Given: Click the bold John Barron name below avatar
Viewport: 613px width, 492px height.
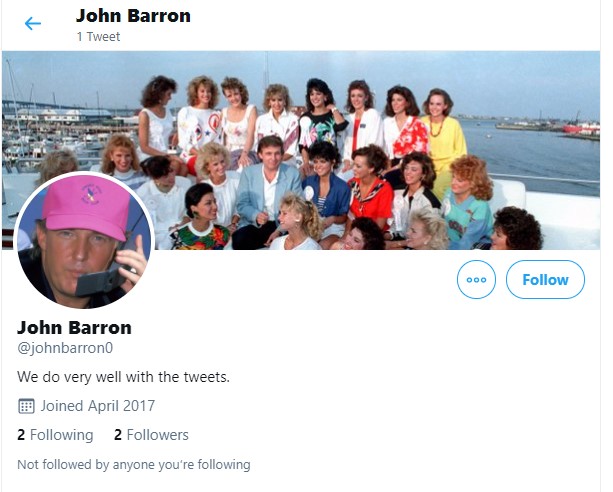Looking at the screenshot, I should point(74,328).
